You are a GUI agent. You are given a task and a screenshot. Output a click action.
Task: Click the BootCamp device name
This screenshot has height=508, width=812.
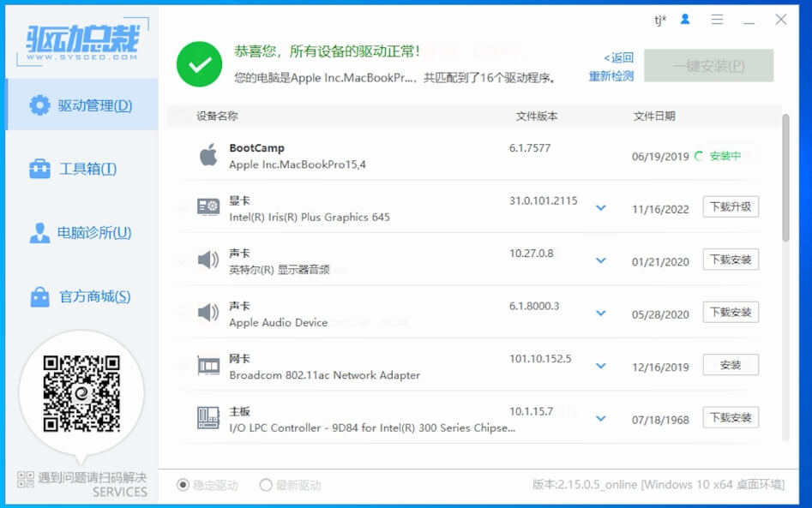(257, 148)
